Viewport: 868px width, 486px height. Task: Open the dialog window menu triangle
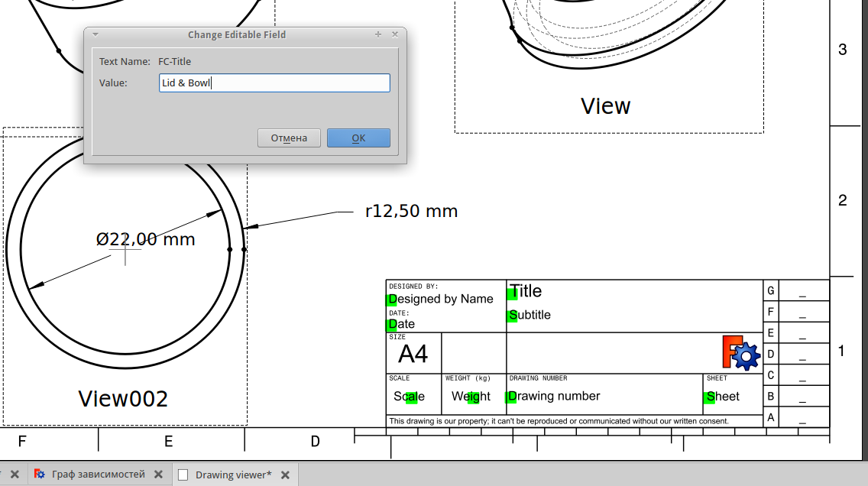(x=94, y=34)
